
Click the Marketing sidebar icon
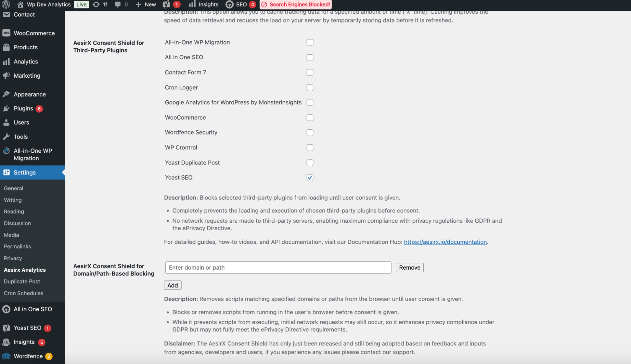pos(7,75)
